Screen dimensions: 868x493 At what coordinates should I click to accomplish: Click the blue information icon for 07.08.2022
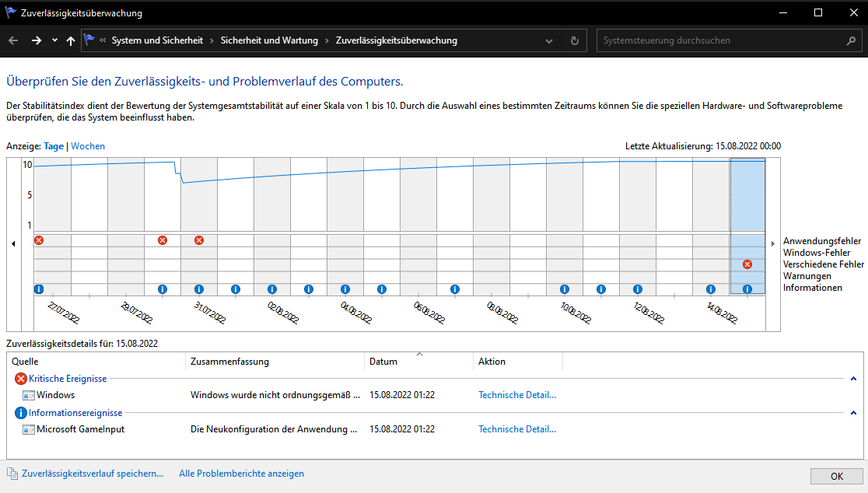(455, 288)
